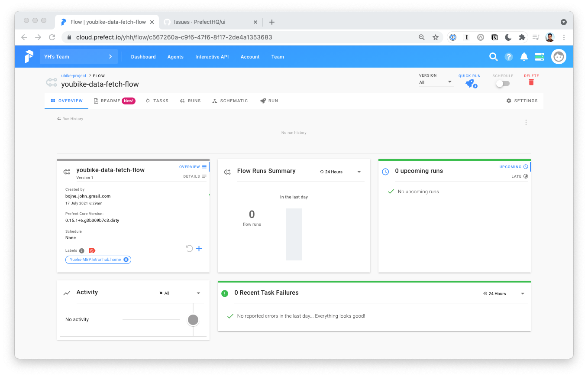Screen dimensions: 588x377
Task: Open Team page
Action: pyautogui.click(x=278, y=57)
